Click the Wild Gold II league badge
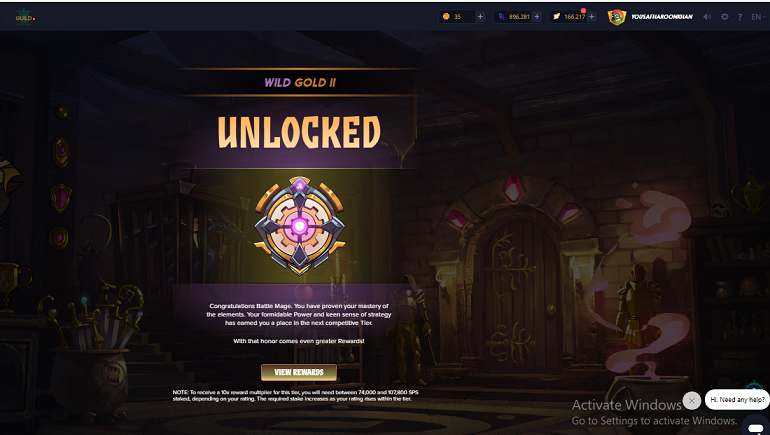The height and width of the screenshot is (435, 770). coord(299,225)
